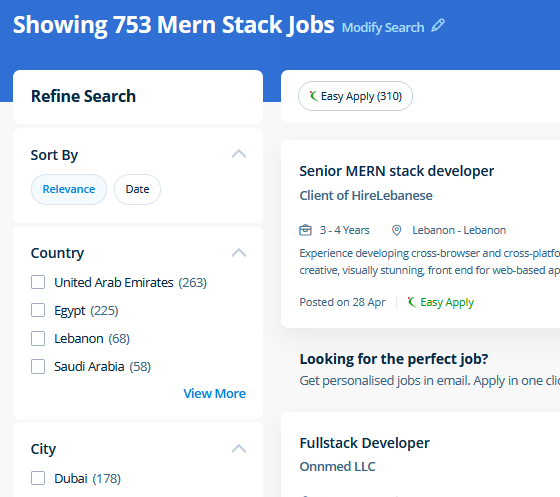
Task: Open the Modify Search link
Action: click(383, 28)
